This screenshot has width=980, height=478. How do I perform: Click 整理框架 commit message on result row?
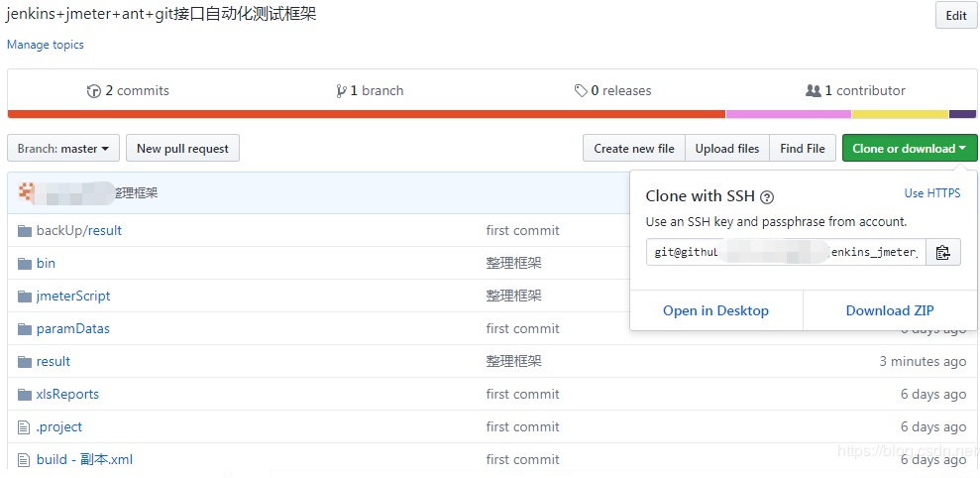coord(513,362)
